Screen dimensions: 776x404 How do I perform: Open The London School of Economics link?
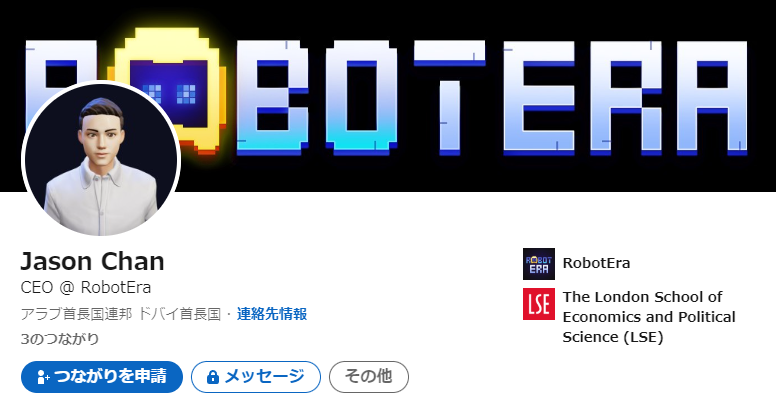pos(649,317)
